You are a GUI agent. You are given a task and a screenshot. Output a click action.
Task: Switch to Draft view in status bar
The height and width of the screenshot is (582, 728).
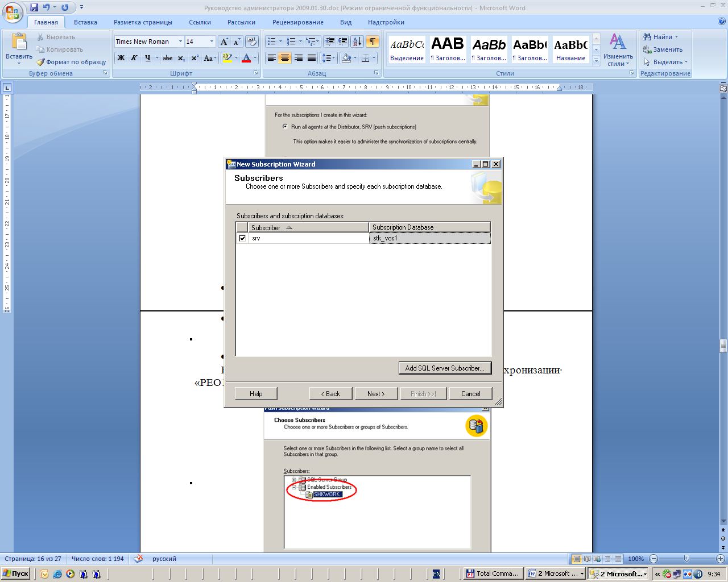(x=618, y=559)
